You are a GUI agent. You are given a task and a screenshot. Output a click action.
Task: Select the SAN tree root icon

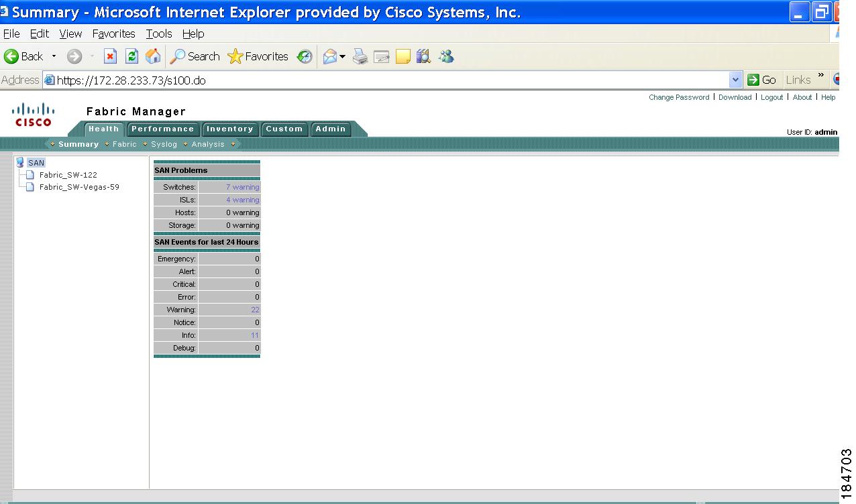tap(20, 162)
